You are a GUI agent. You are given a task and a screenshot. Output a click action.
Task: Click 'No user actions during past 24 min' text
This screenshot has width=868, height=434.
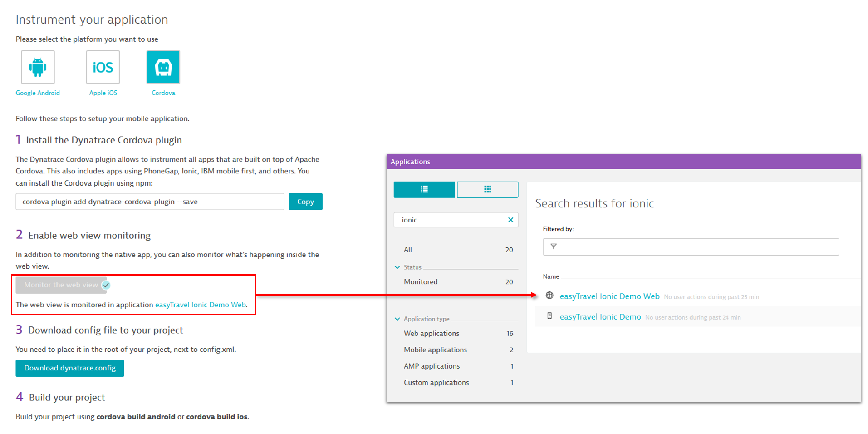[x=693, y=318]
